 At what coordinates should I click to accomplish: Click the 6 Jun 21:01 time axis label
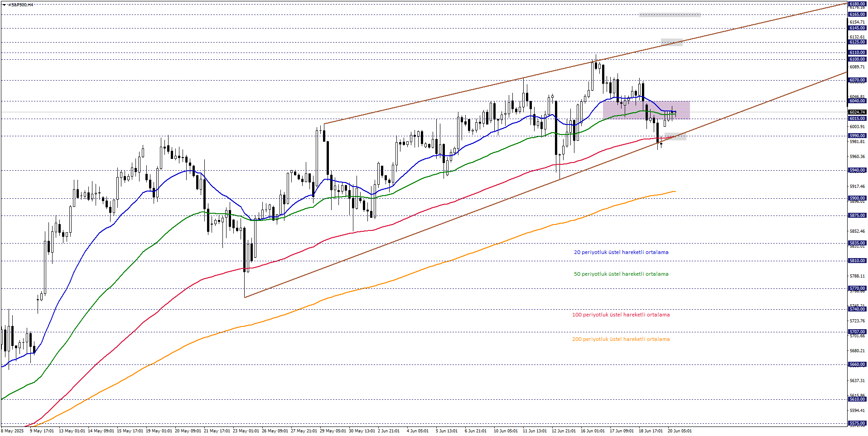(476, 431)
